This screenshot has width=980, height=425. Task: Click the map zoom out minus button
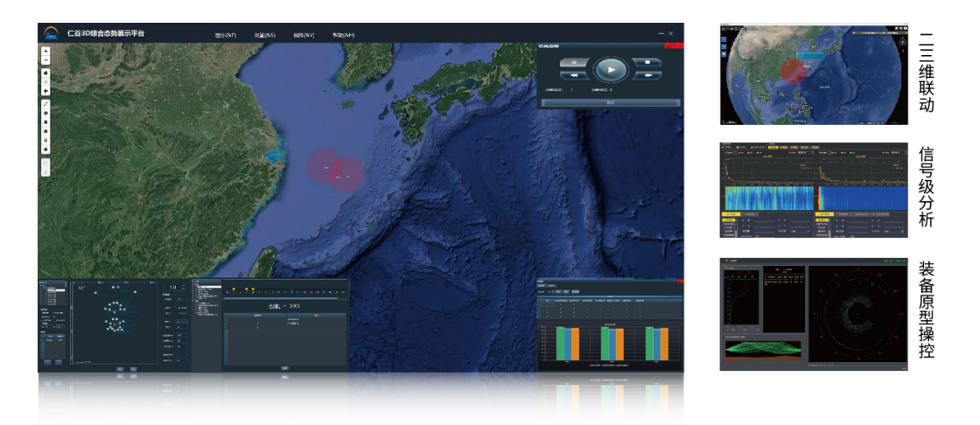pyautogui.click(x=45, y=60)
